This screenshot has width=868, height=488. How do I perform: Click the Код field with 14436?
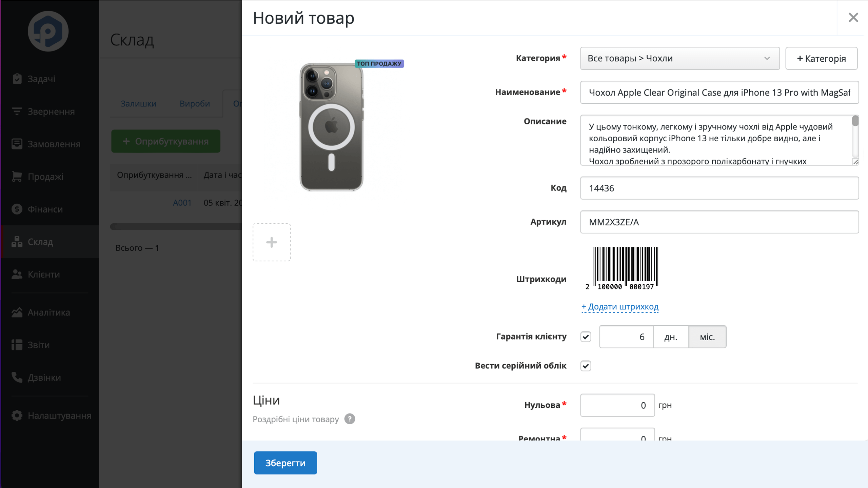[x=719, y=188]
